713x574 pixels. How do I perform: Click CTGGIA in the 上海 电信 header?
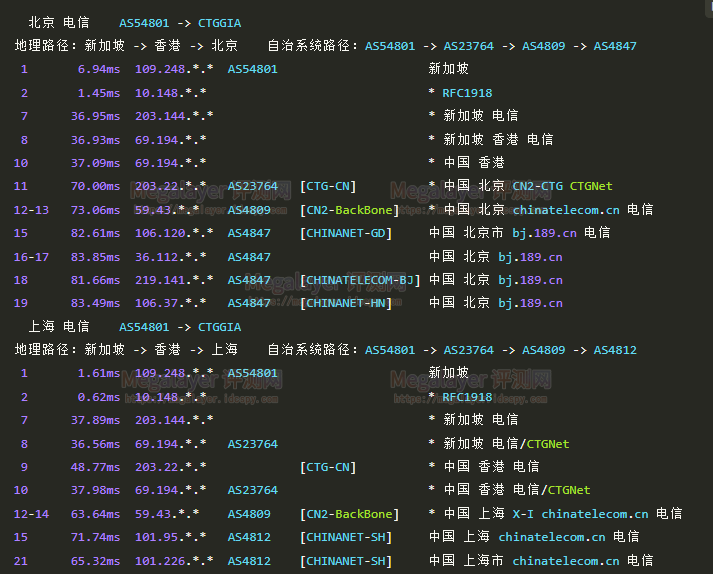(220, 327)
